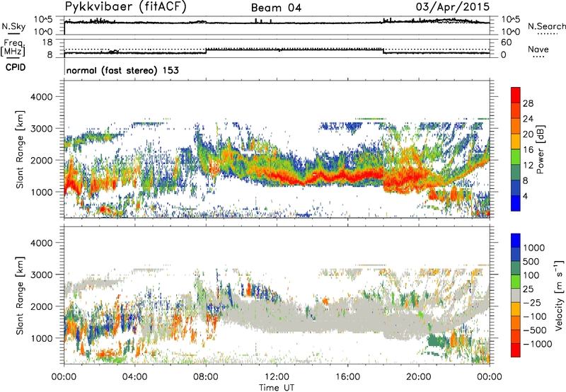This screenshot has width=566, height=392.
Task: Click the "Pykkvibaer (fitACF)" plot title
Action: pos(126,7)
